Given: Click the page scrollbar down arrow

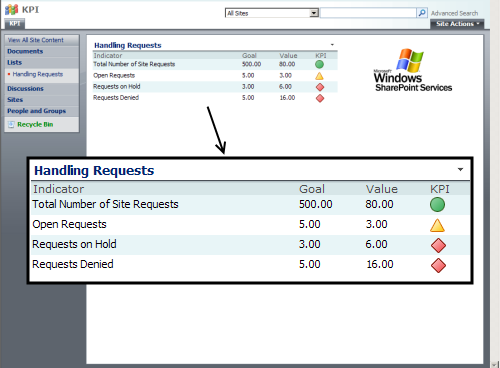Looking at the screenshot, I should [495, 365].
